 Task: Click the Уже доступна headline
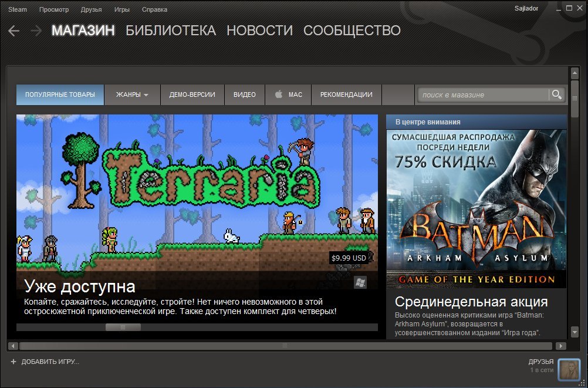(79, 286)
